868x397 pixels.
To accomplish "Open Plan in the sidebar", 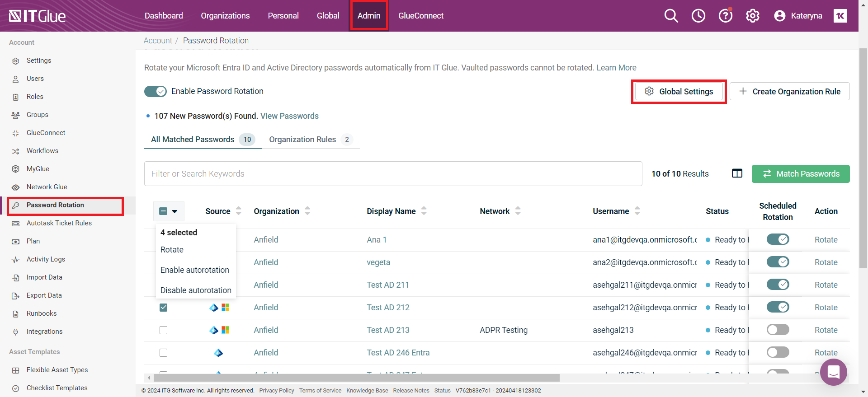I will tap(33, 241).
